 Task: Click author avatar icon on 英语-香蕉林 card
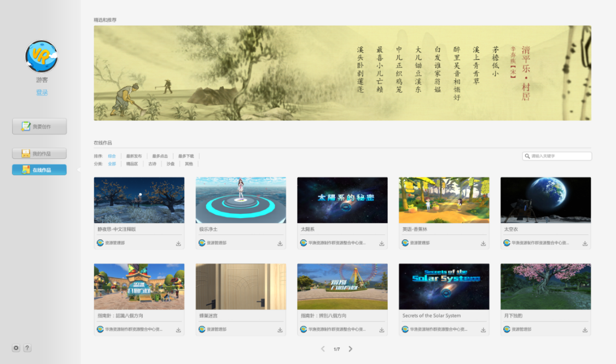pos(405,243)
